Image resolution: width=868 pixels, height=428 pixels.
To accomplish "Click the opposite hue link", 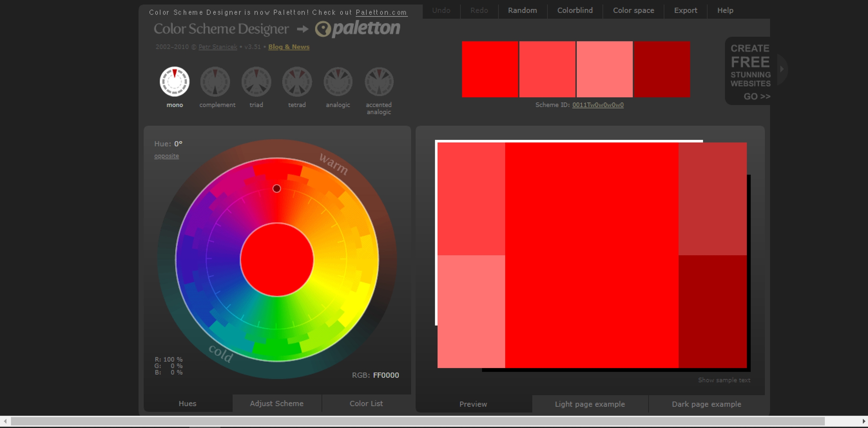I will [x=167, y=156].
